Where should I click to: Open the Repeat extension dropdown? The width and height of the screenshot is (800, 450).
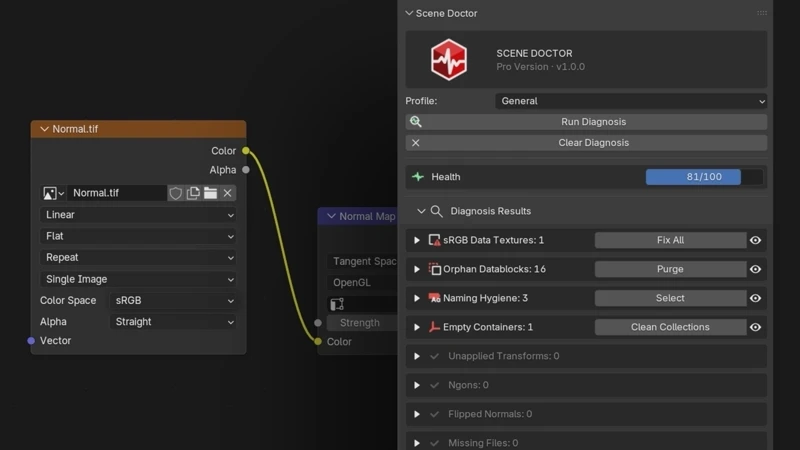(138, 258)
